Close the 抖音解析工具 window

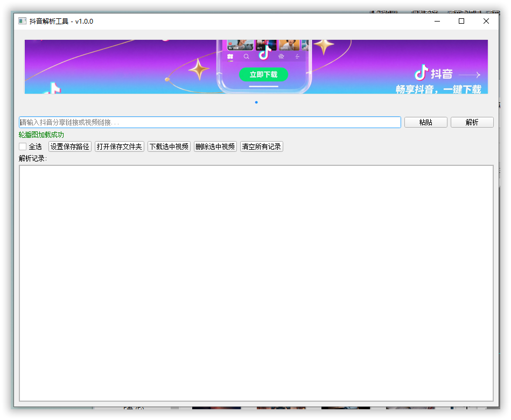pos(486,21)
